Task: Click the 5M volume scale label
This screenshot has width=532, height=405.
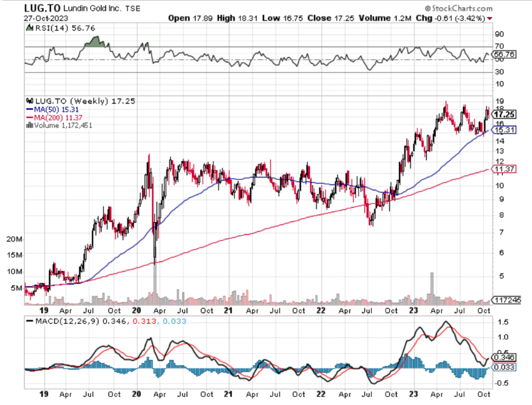Action: [x=16, y=288]
